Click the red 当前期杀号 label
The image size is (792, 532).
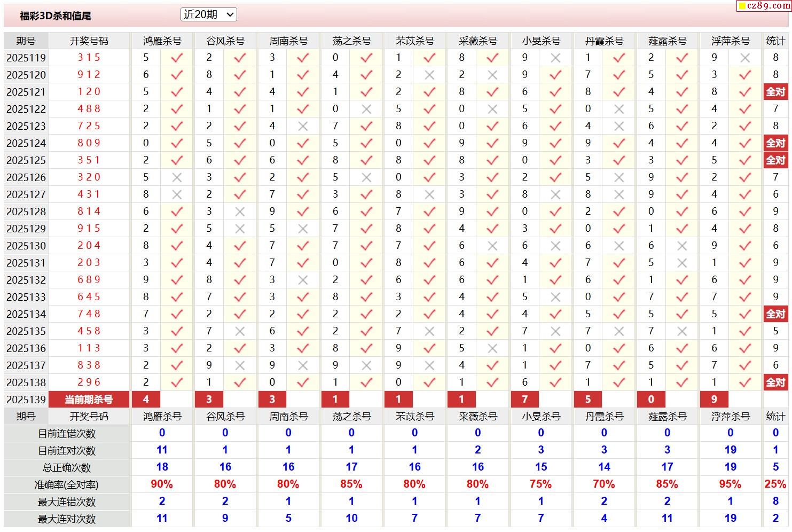(89, 400)
